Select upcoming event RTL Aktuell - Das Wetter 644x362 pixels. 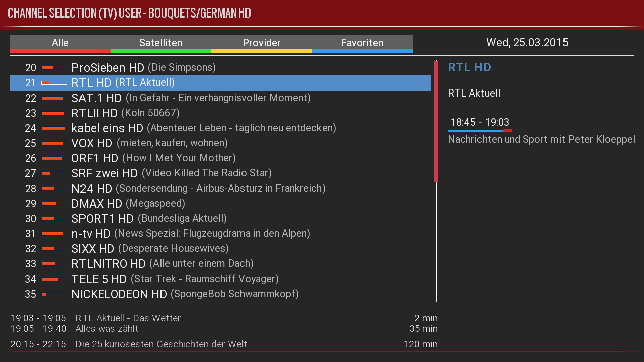224,318
